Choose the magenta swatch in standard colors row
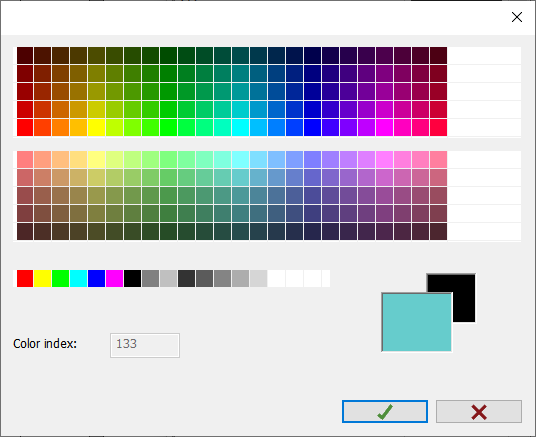Image resolution: width=536 pixels, height=437 pixels. tap(115, 278)
